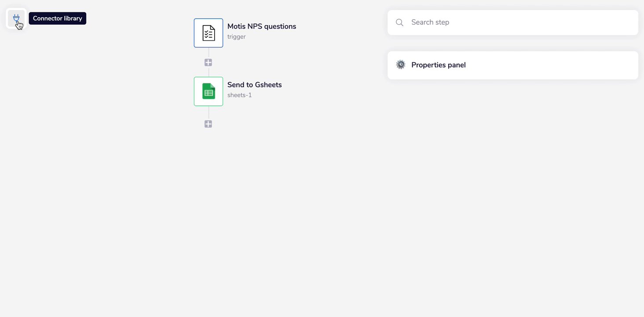Click the Send to Gsheets step title
The image size is (644, 317).
click(254, 85)
